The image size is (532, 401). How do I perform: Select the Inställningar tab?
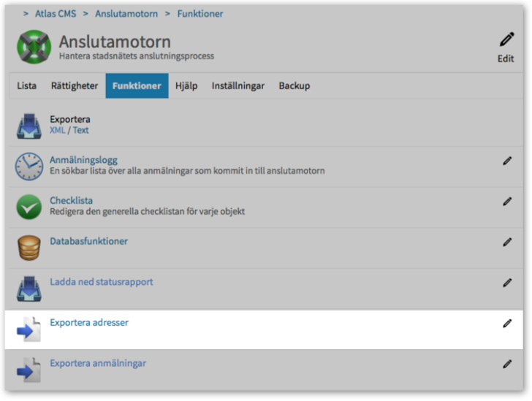click(238, 85)
